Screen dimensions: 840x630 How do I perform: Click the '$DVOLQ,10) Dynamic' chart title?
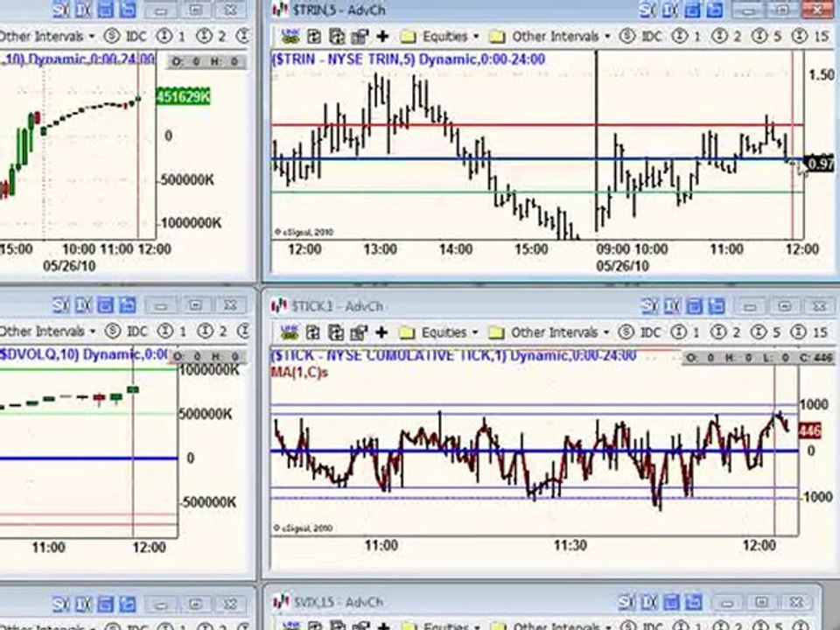[83, 354]
